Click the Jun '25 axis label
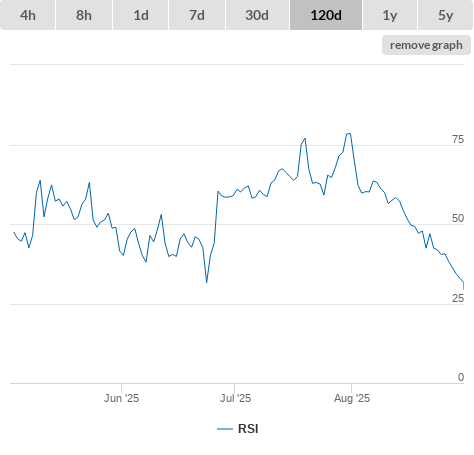Image resolution: width=474 pixels, height=455 pixels. 121,398
